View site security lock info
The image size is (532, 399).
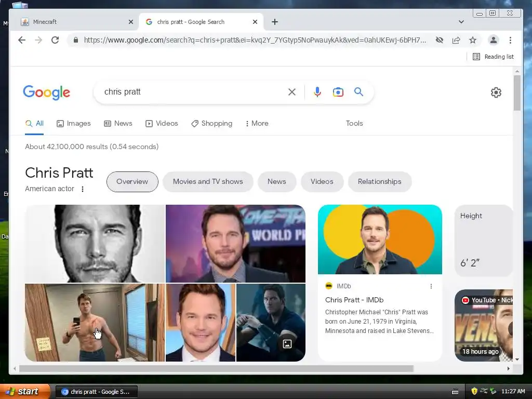pos(76,40)
